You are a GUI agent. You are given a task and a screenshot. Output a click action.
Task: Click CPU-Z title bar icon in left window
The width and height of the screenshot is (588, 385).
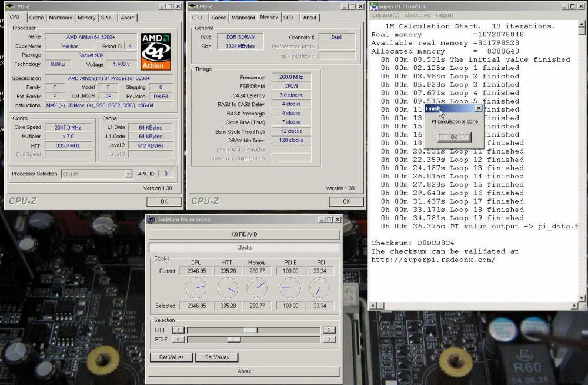pyautogui.click(x=9, y=6)
